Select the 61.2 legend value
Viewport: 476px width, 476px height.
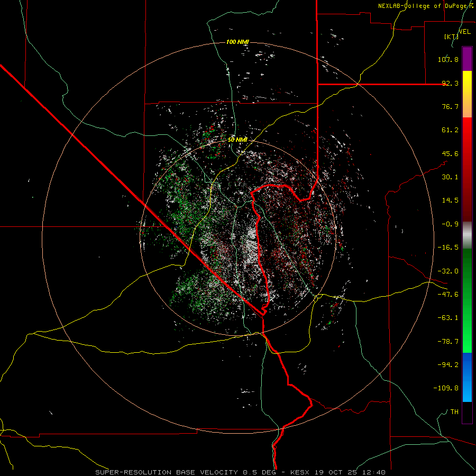pyautogui.click(x=450, y=130)
